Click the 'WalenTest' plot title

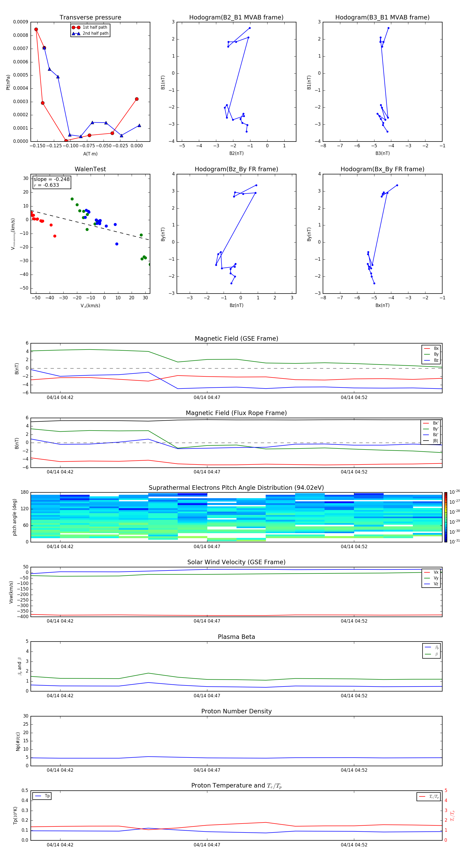pyautogui.click(x=90, y=169)
